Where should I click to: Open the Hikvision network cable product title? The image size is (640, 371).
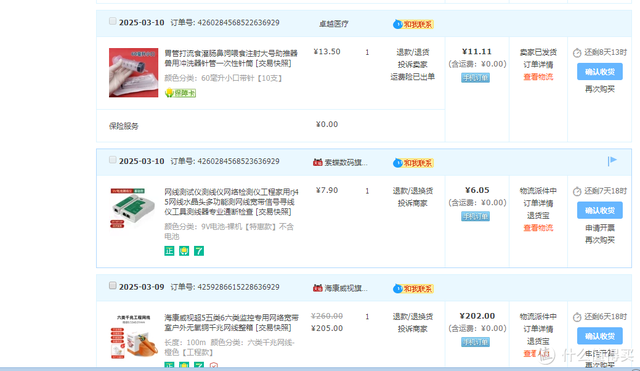231,322
